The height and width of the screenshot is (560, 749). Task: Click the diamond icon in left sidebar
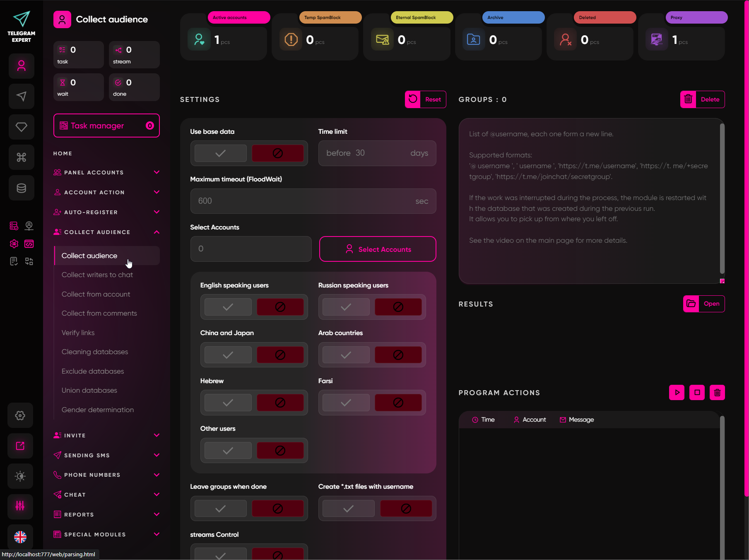(21, 127)
